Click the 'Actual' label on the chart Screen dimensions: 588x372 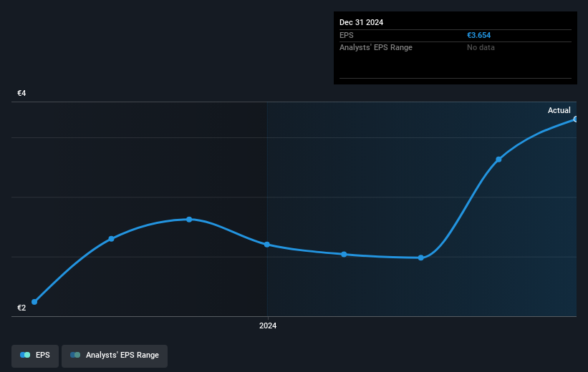[559, 110]
